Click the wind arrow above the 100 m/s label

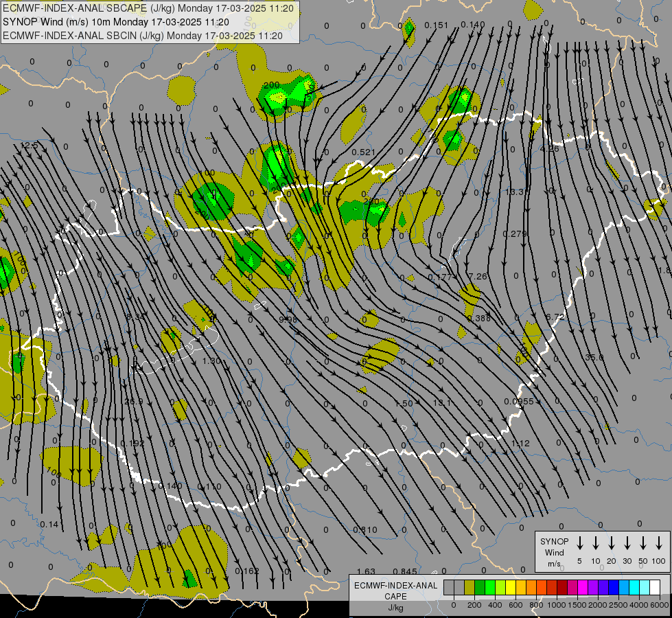point(659,543)
